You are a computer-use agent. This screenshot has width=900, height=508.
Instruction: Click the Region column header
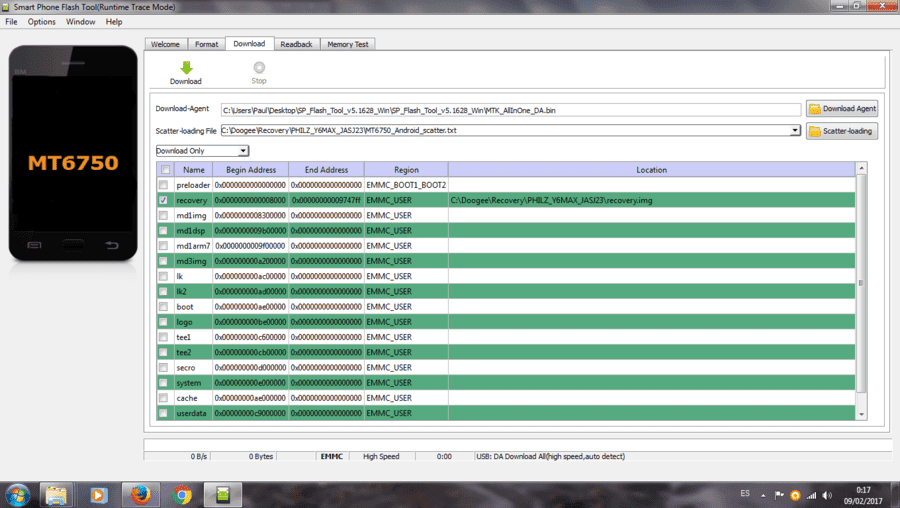406,169
